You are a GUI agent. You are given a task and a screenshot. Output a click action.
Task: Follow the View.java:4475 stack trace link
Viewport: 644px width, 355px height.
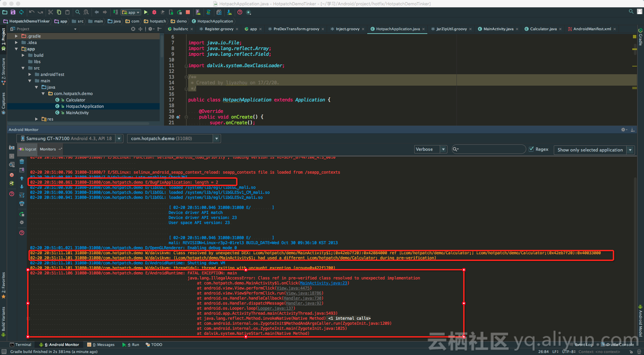(293, 288)
